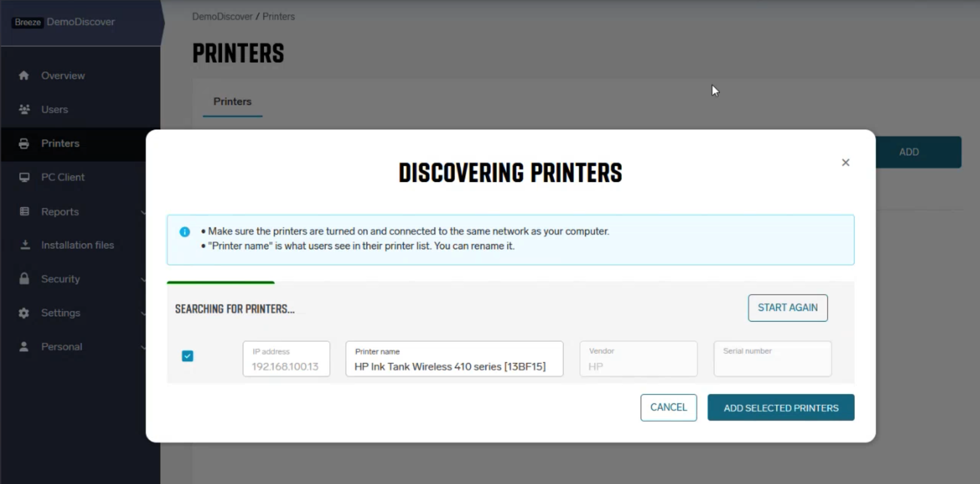Click into the Printer name field
The height and width of the screenshot is (484, 980).
(x=454, y=366)
